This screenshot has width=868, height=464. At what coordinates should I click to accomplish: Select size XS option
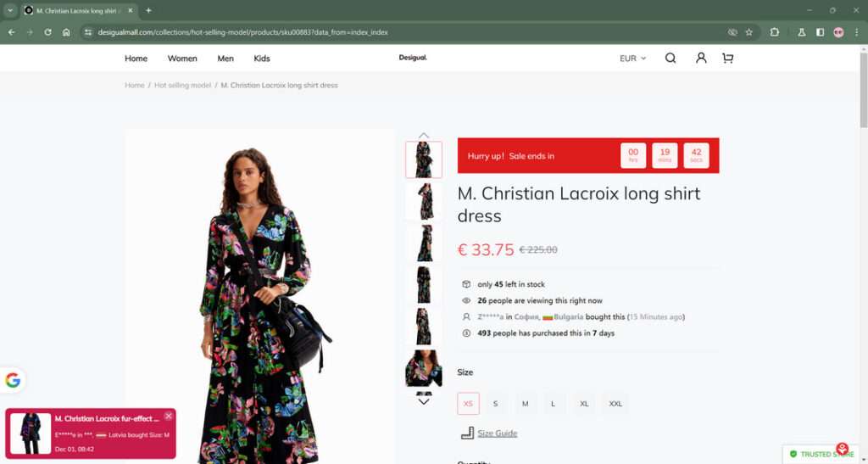468,404
